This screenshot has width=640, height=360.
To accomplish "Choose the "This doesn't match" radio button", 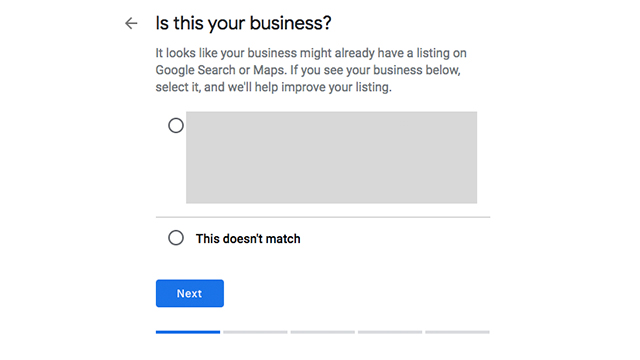I will 176,238.
